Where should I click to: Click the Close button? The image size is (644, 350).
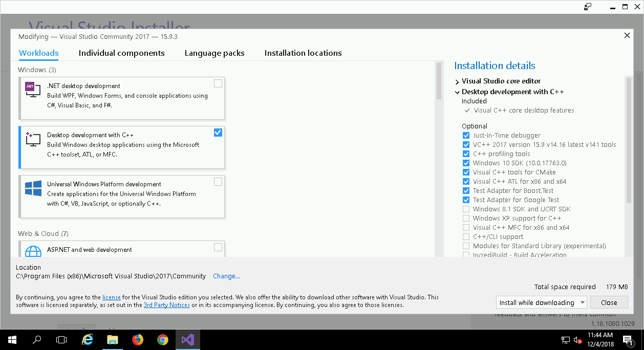click(x=609, y=302)
